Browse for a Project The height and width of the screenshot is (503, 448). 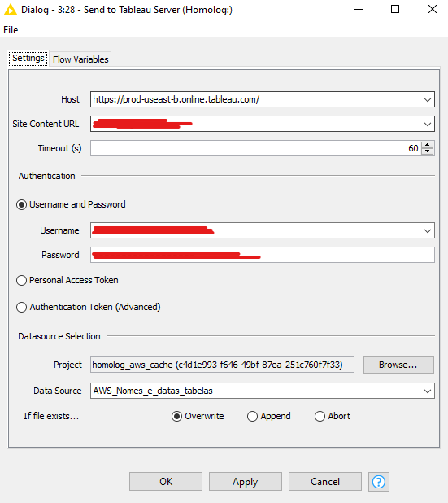(398, 365)
